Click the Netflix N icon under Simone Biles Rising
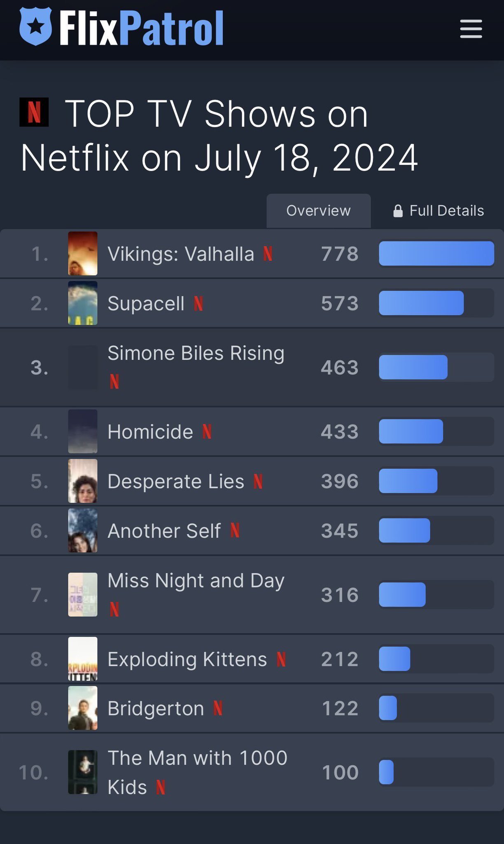 [x=114, y=381]
